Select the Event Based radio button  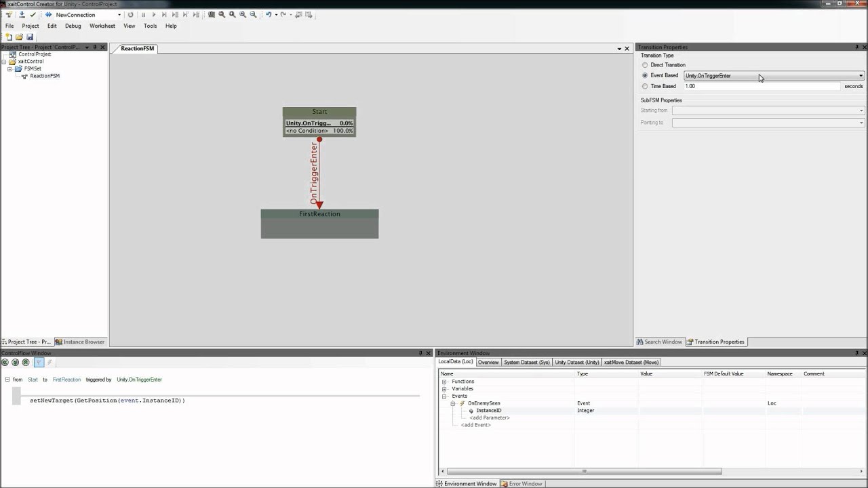(x=644, y=75)
